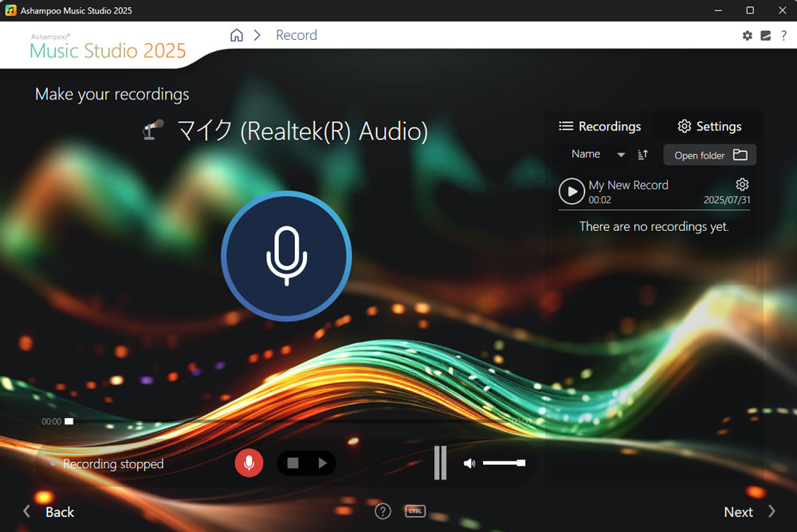Click the app icon in the title bar

[x=10, y=10]
